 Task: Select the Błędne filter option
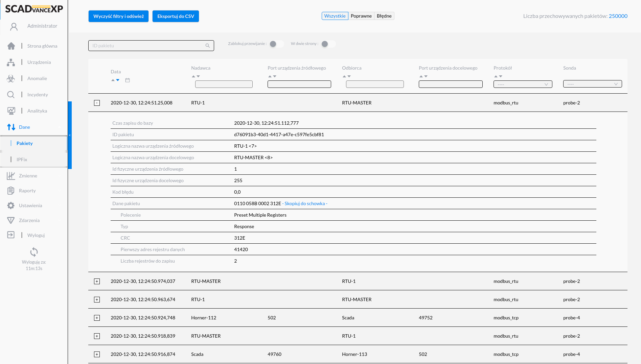point(384,16)
